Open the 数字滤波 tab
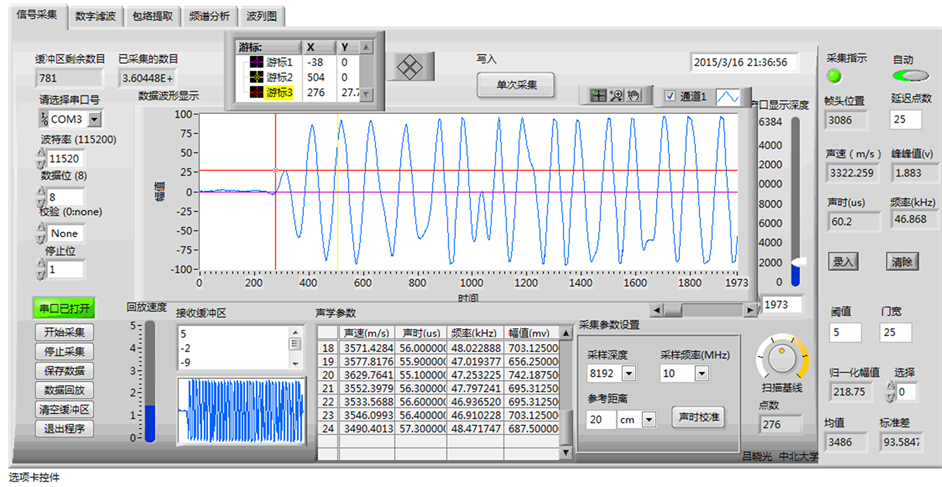The image size is (942, 487). (95, 17)
